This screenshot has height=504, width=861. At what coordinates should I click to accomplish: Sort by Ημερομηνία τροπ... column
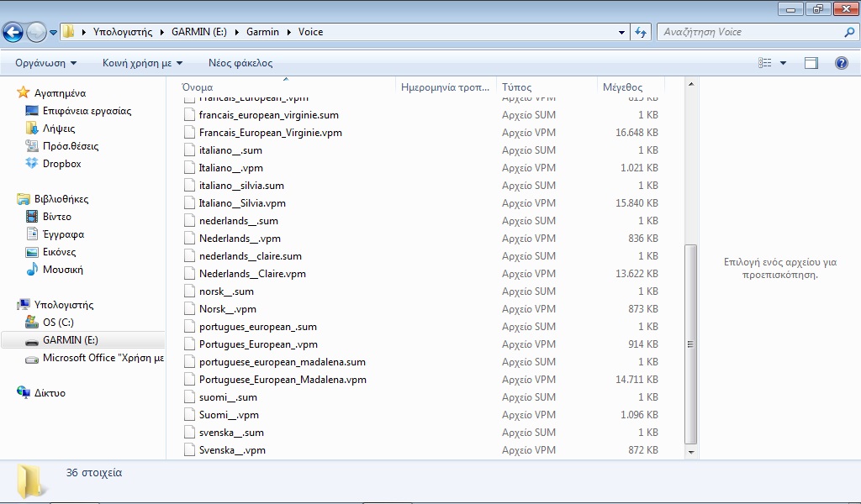[x=446, y=87]
